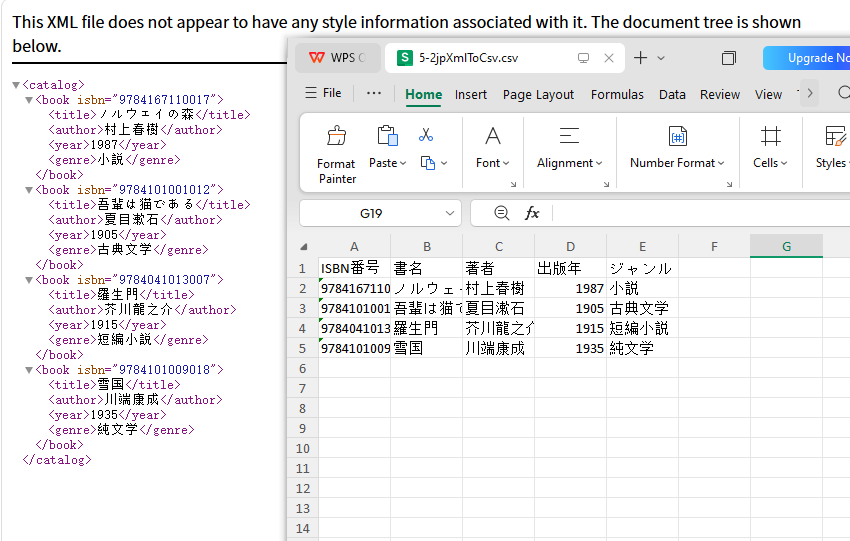Open the File menu

point(324,93)
